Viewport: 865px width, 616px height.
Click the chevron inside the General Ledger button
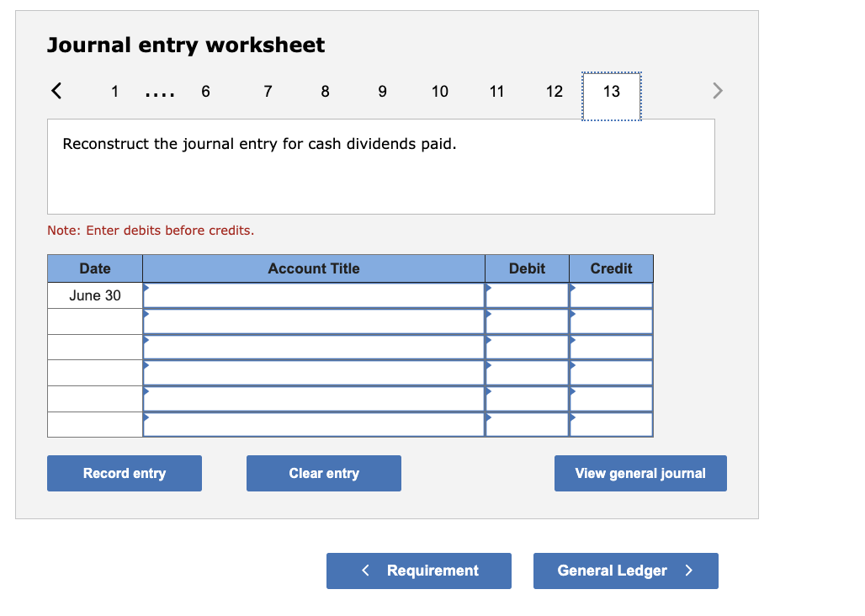tap(688, 571)
